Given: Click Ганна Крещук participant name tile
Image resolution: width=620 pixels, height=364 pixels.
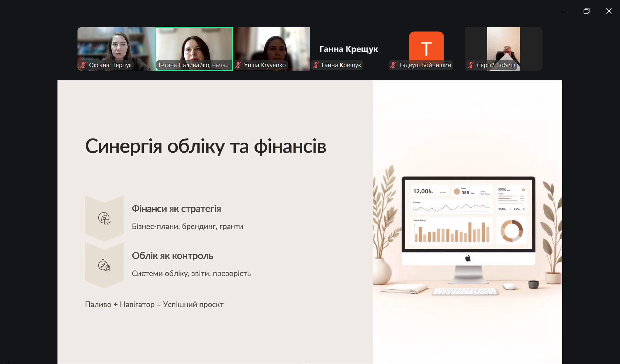Looking at the screenshot, I should click(x=348, y=49).
